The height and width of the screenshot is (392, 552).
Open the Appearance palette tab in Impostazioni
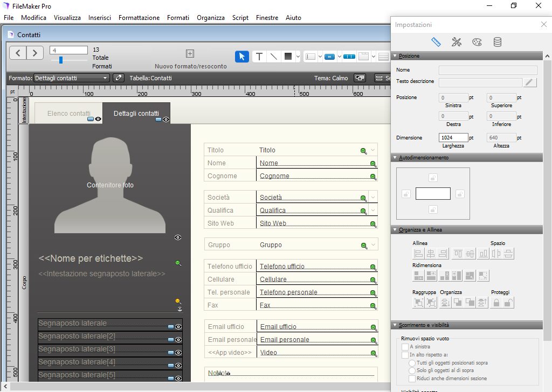(477, 42)
